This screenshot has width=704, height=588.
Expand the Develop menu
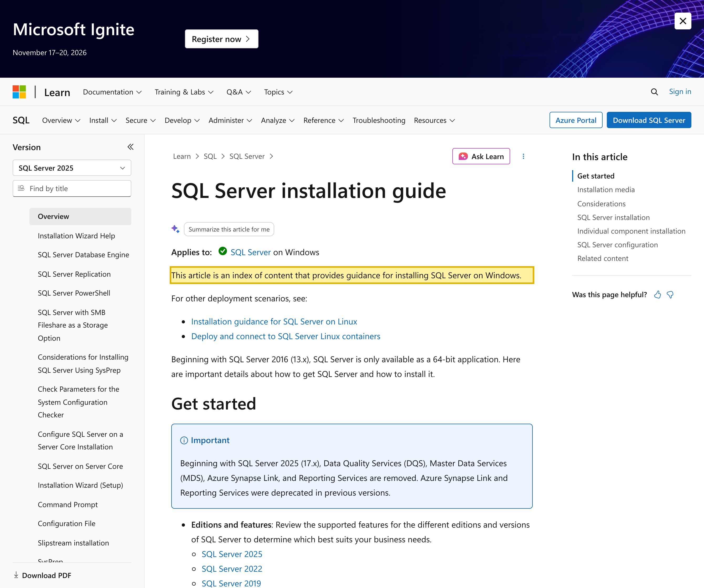(182, 120)
